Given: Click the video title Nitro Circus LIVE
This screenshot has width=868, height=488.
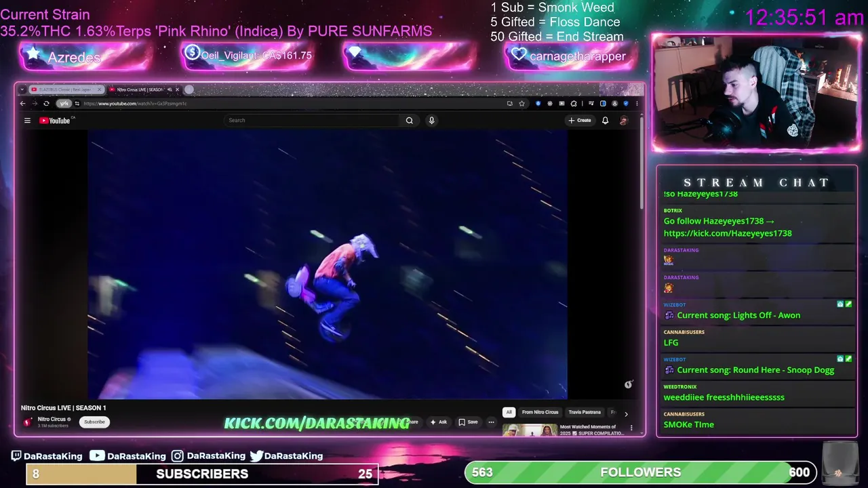Looking at the screenshot, I should coord(63,408).
